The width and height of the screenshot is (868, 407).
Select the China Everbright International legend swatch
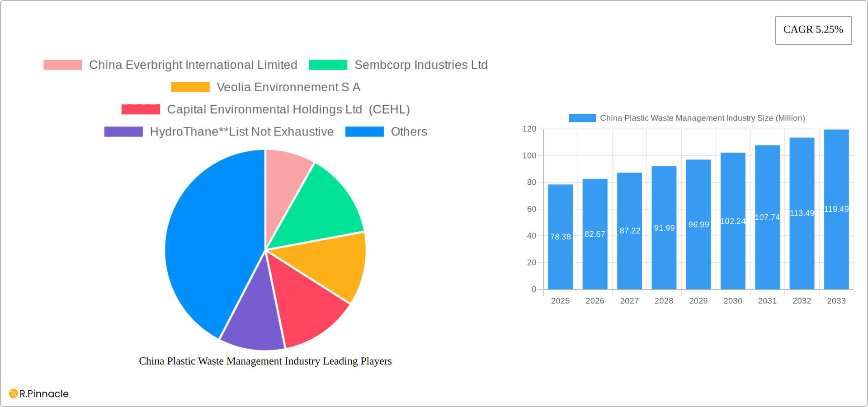[x=62, y=65]
